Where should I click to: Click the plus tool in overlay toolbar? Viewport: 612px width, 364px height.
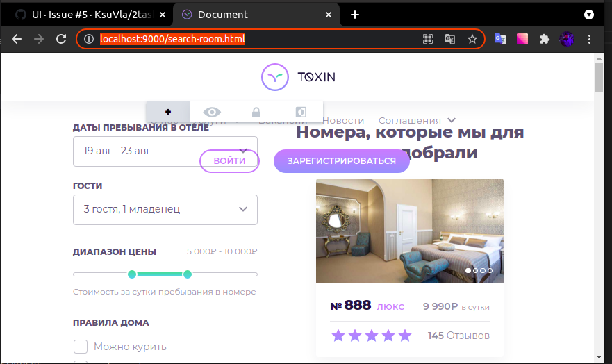click(168, 112)
